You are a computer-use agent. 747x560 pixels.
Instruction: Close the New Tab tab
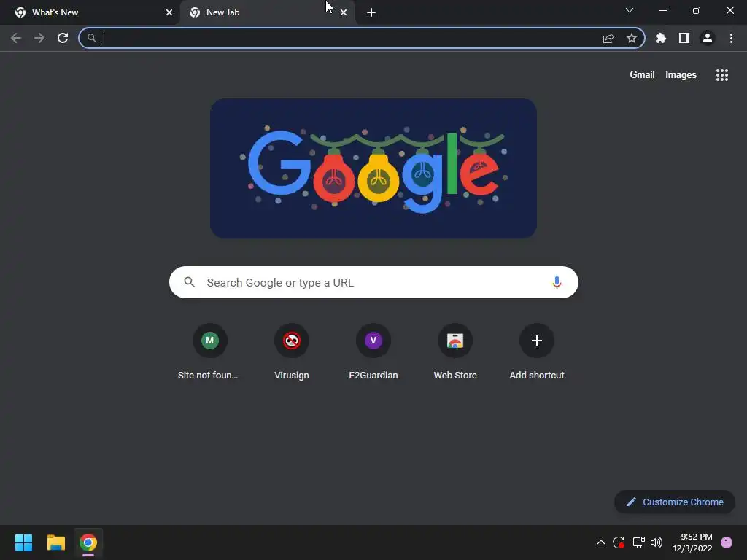344,12
